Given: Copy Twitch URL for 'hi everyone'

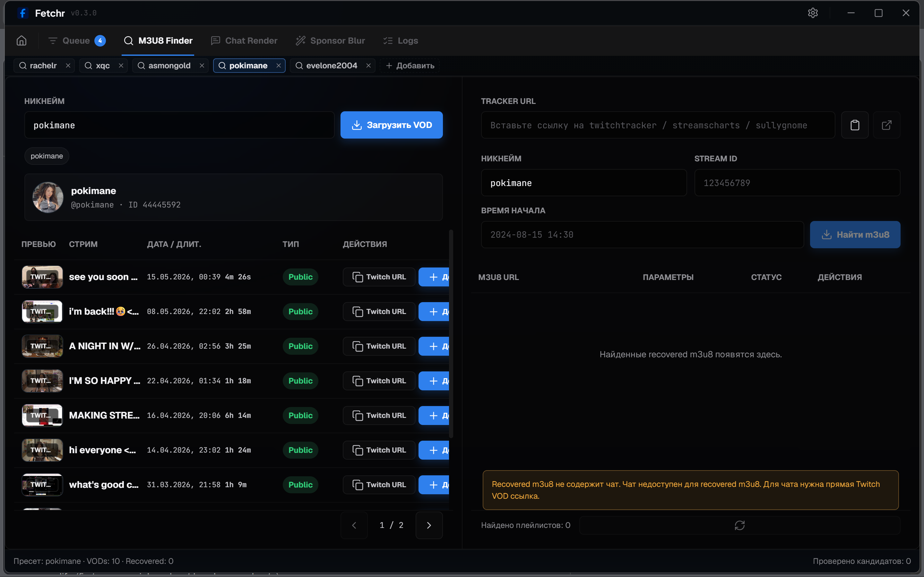Looking at the screenshot, I should tap(379, 450).
